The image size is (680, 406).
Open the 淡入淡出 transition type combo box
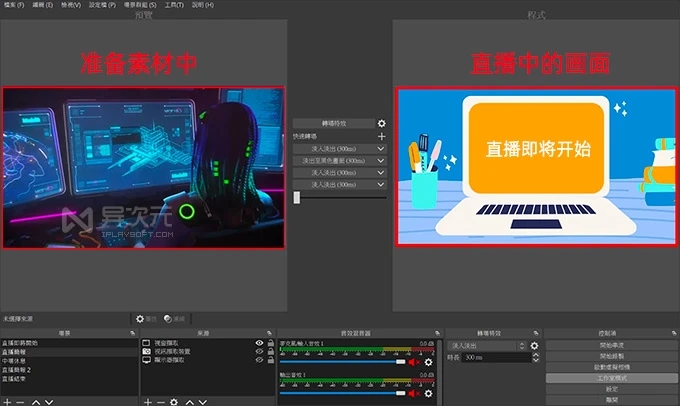pyautogui.click(x=487, y=345)
